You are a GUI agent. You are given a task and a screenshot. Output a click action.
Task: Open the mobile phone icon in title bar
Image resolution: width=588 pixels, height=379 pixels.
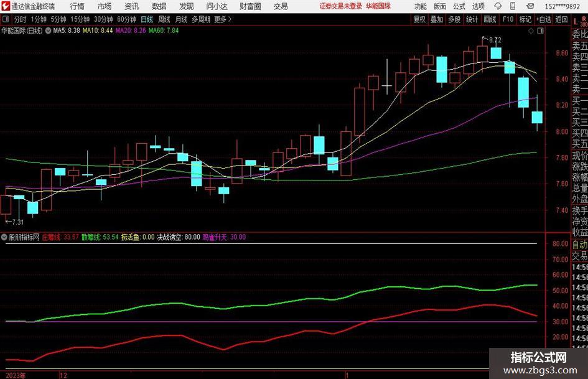pyautogui.click(x=513, y=6)
